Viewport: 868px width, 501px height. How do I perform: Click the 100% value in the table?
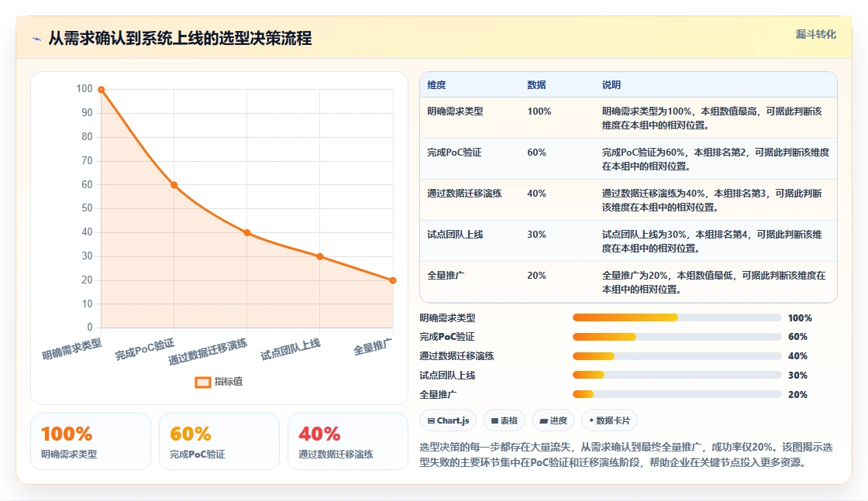pyautogui.click(x=539, y=112)
